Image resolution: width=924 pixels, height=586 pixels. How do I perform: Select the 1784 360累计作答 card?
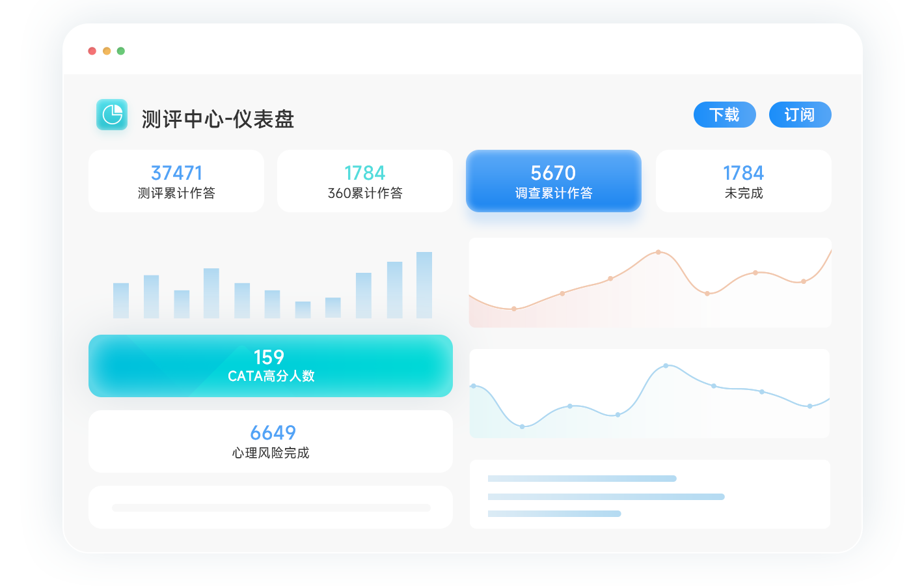click(x=364, y=181)
